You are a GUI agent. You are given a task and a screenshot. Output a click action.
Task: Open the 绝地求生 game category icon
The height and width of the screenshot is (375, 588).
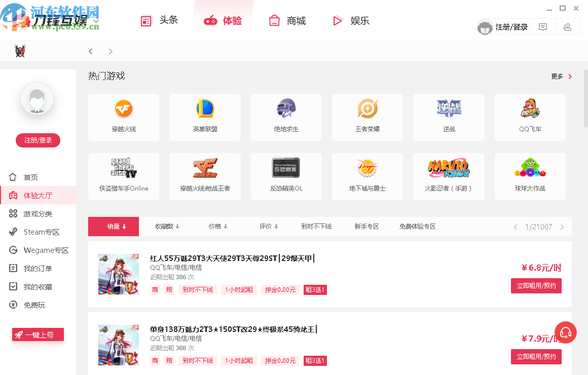click(286, 117)
